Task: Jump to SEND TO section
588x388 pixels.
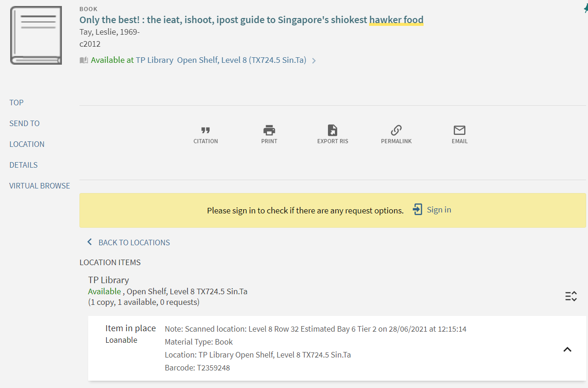Action: click(24, 123)
